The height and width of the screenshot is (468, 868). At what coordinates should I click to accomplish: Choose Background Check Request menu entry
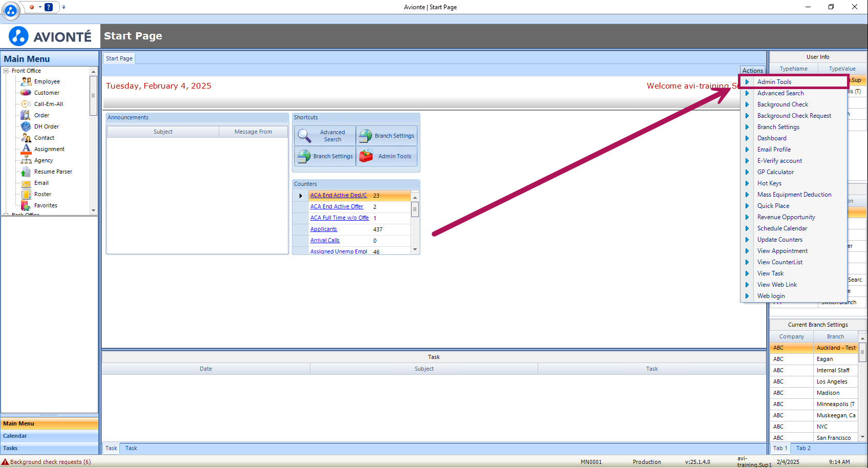click(x=794, y=116)
